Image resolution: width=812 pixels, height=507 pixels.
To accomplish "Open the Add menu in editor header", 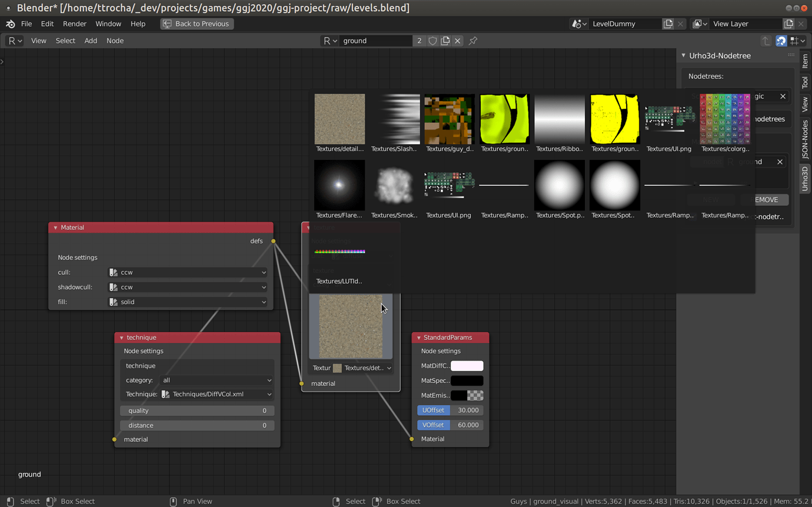I will tap(91, 41).
